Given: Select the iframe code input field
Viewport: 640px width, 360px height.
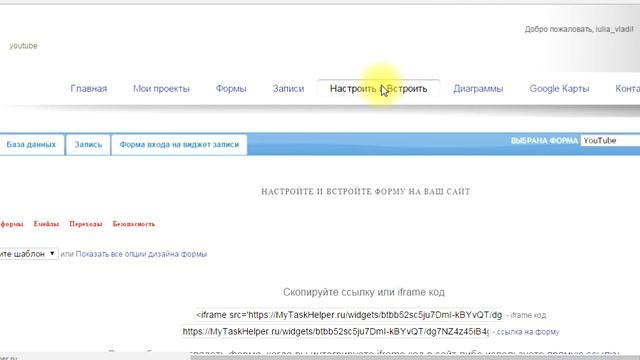Looking at the screenshot, I should (x=349, y=315).
